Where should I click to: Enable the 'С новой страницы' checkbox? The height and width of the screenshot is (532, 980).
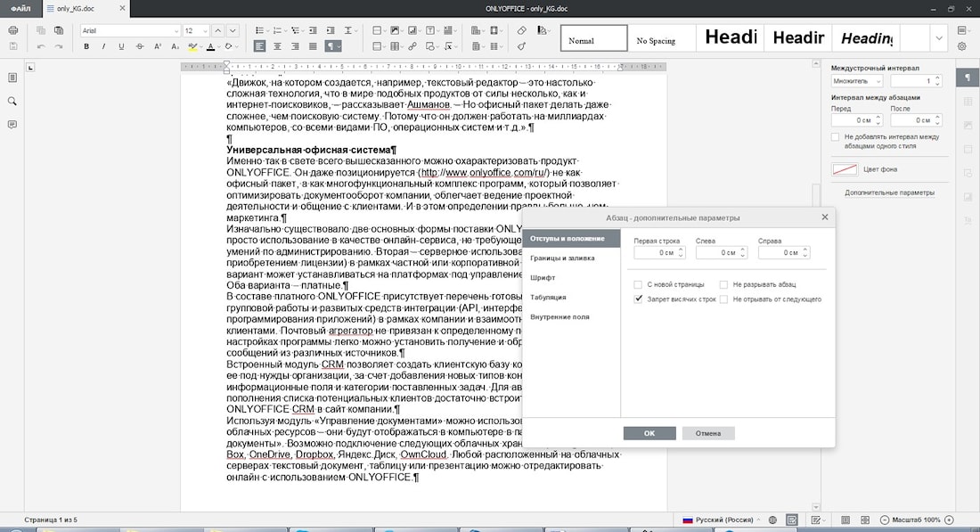pyautogui.click(x=638, y=284)
